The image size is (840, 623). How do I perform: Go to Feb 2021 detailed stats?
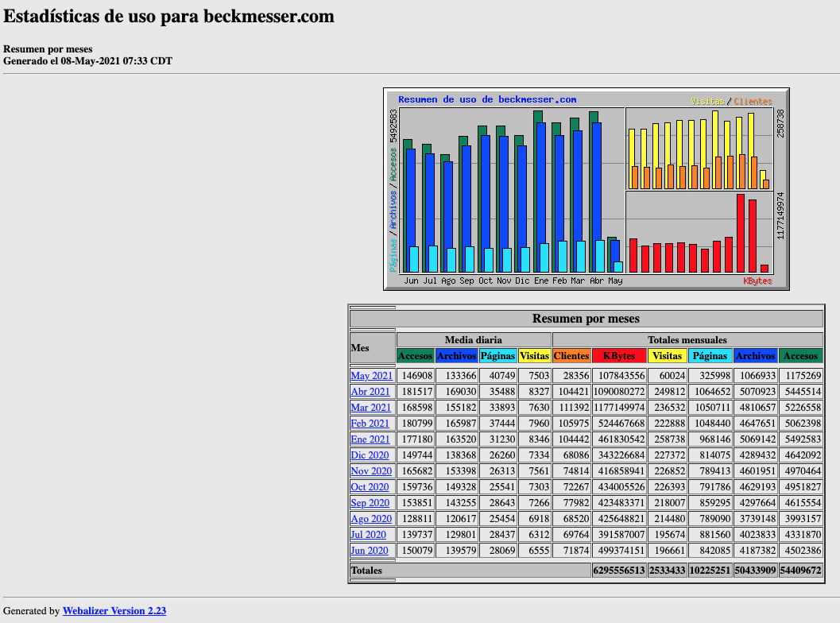(370, 424)
